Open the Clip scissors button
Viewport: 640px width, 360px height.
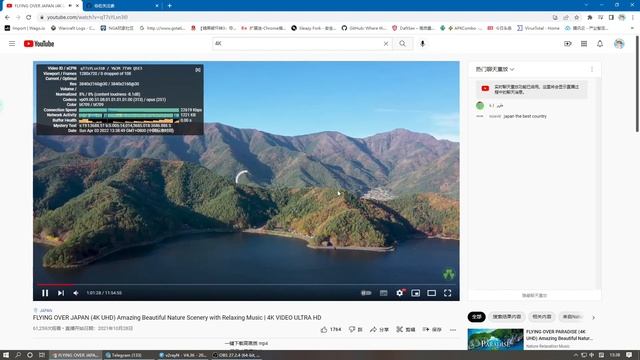[x=406, y=329]
